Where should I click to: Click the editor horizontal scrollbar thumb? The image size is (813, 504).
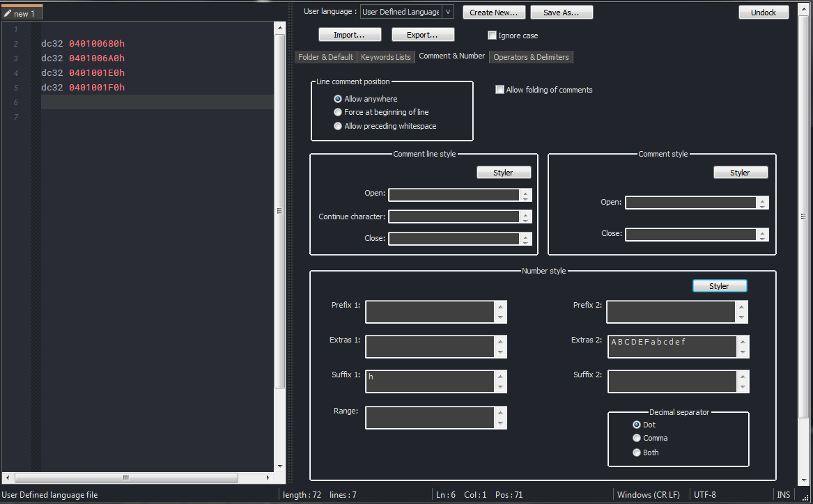click(x=126, y=478)
